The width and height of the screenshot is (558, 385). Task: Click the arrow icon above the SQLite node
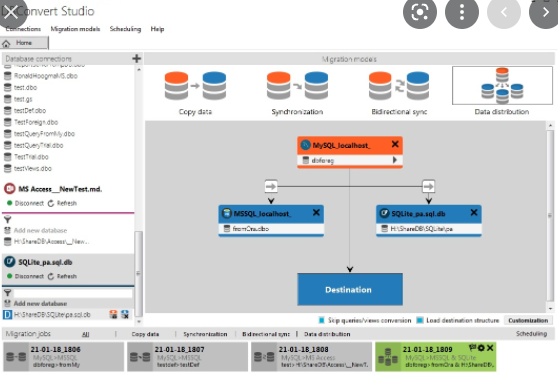(x=428, y=186)
